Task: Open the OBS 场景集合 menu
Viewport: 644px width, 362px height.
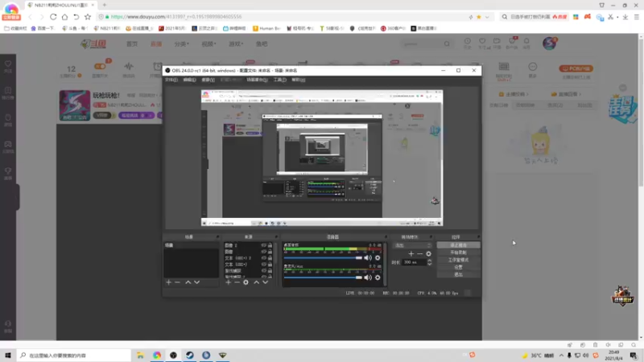Action: coord(257,80)
